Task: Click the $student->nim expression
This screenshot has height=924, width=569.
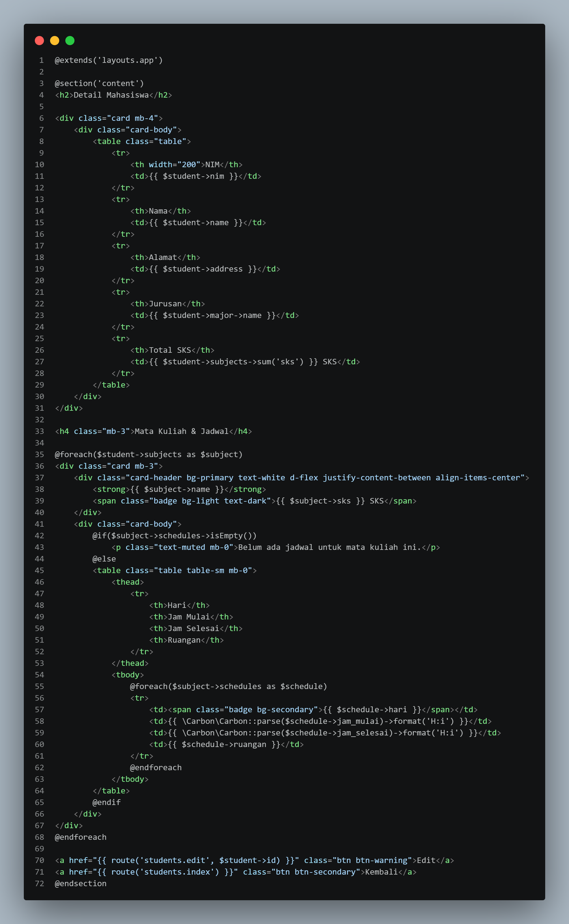Action: [193, 176]
